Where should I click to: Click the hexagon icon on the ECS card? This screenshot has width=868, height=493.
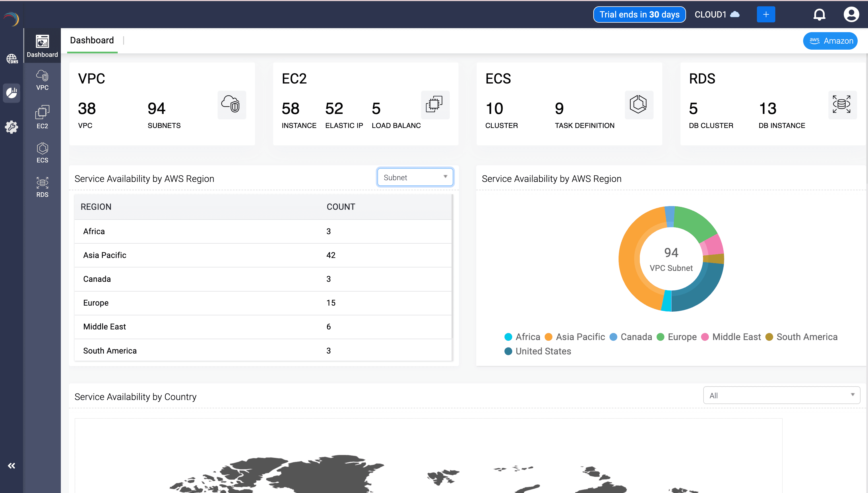pos(639,105)
